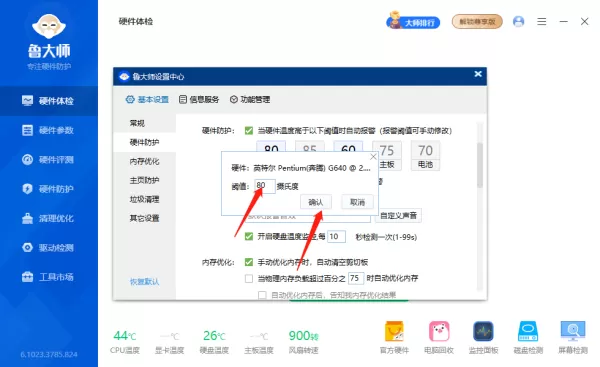Select 其它设置 in the settings list
600x367 pixels.
click(145, 218)
